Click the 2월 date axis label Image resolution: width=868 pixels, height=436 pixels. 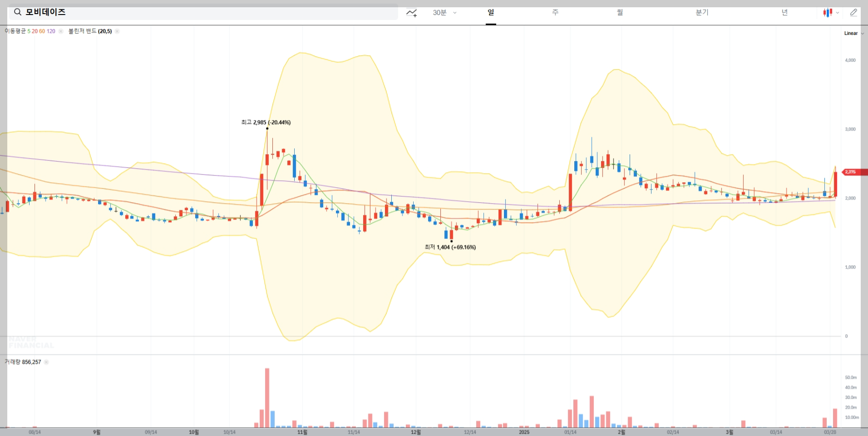[x=621, y=432]
